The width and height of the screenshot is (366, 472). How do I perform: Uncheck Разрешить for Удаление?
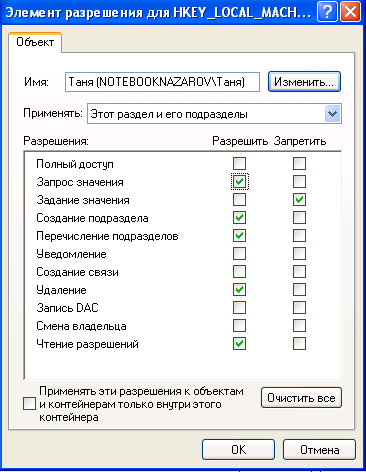click(x=239, y=290)
